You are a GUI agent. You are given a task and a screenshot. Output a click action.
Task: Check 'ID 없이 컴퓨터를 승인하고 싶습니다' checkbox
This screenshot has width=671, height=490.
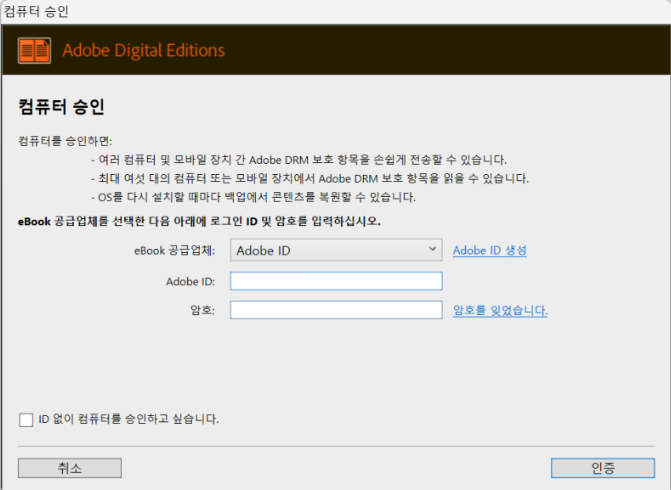[x=26, y=420]
